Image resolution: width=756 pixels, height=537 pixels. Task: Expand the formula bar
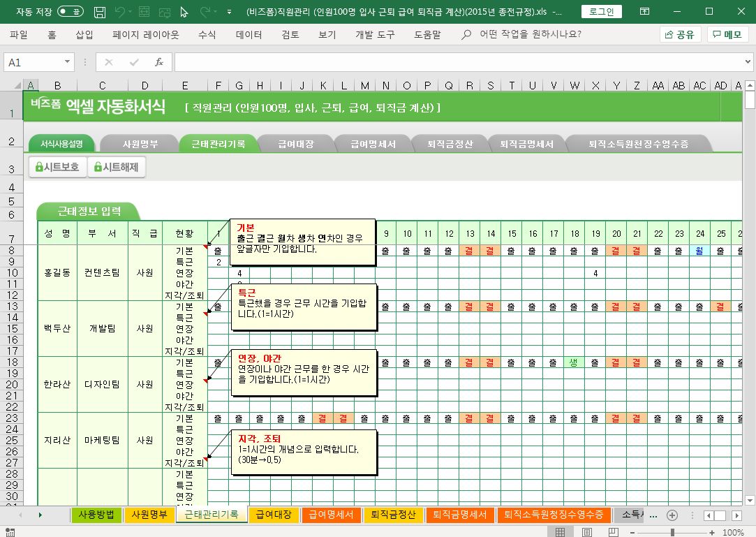click(748, 62)
